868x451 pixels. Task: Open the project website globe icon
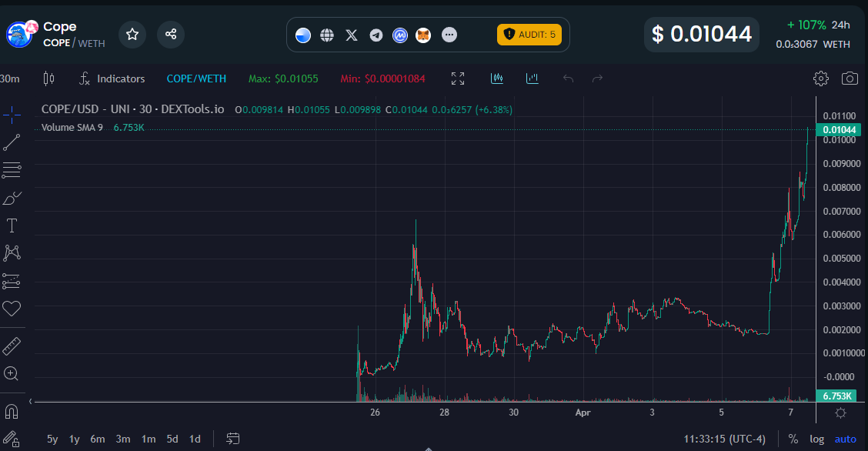(327, 35)
